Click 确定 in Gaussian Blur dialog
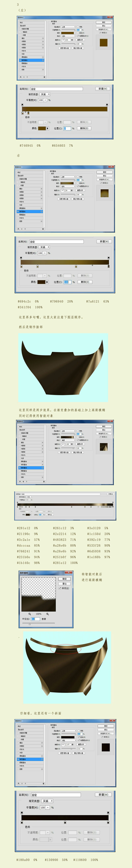Image resolution: width=132 pixels, height=868 pixels. tap(65, 579)
